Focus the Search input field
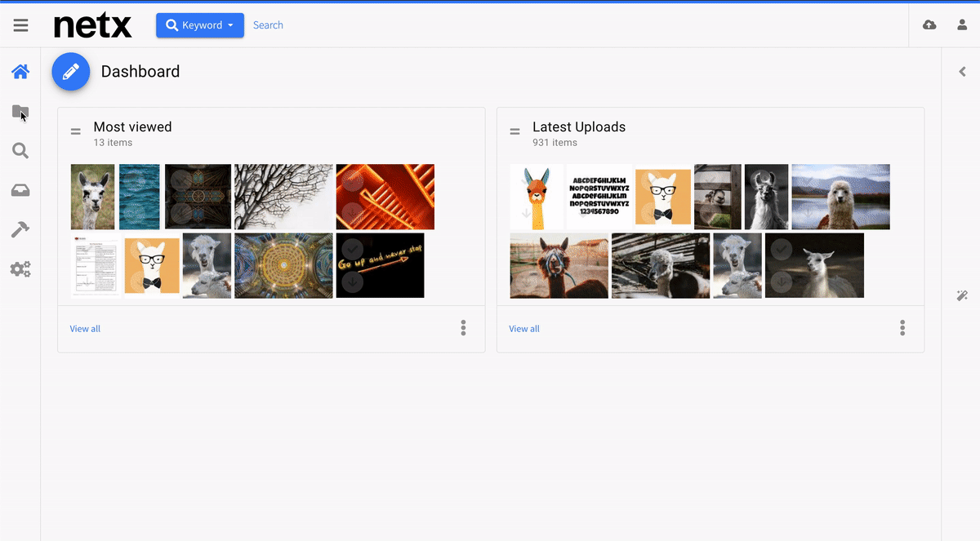Viewport: 980px width, 541px height. (268, 25)
